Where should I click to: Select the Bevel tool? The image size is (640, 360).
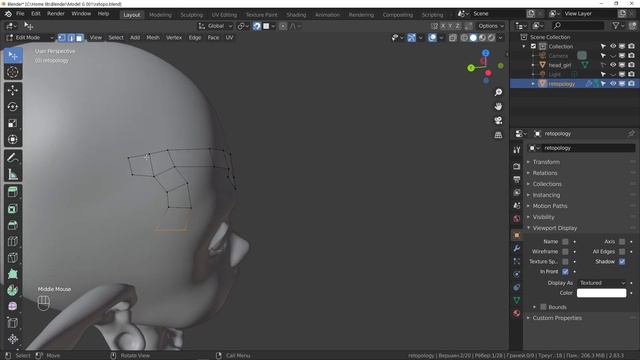click(13, 225)
